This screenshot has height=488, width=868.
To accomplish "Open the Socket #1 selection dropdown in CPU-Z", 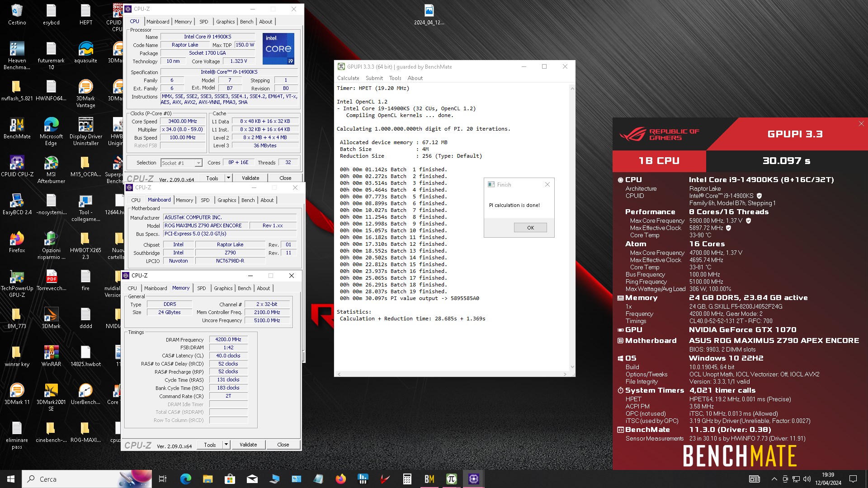I will tap(181, 163).
